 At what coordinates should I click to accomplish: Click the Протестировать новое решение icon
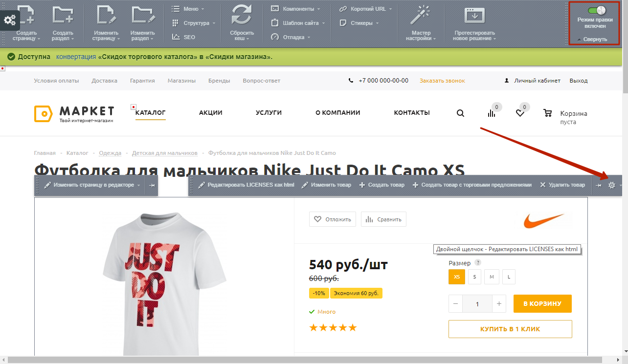(474, 15)
